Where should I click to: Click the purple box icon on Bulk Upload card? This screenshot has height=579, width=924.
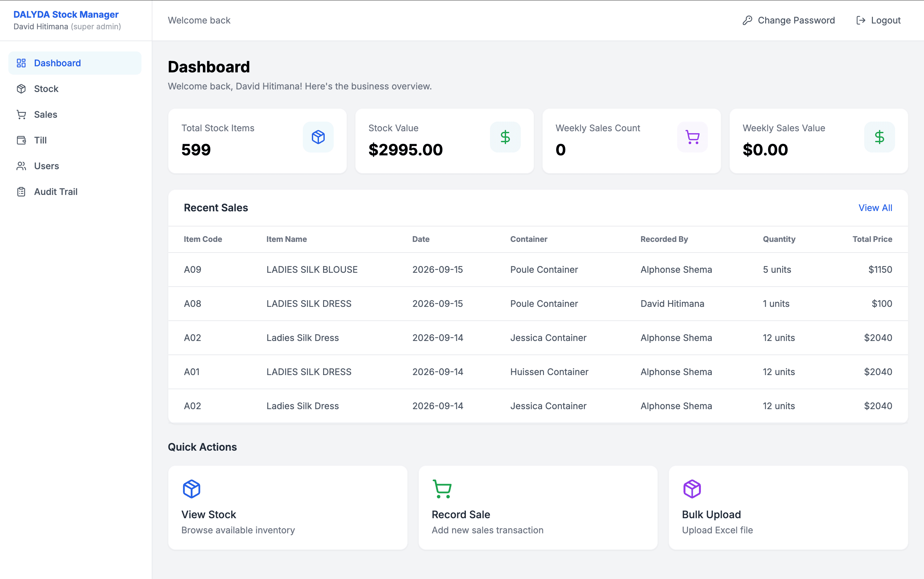pos(692,489)
